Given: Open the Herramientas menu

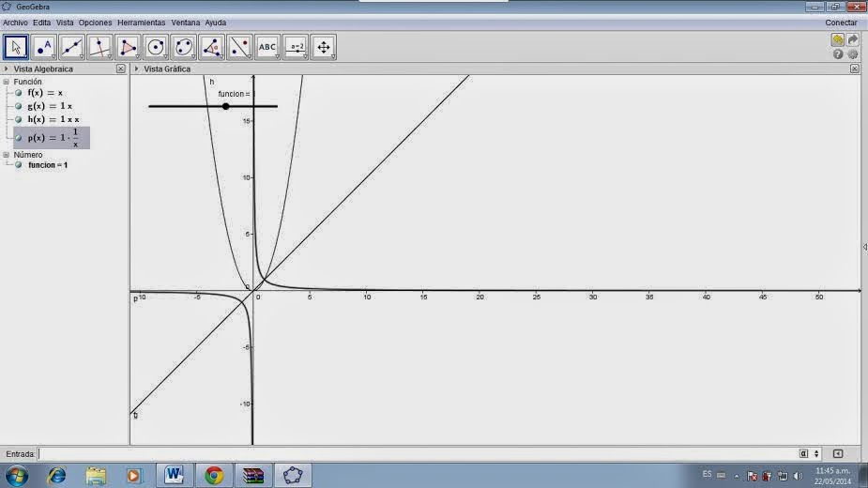Looking at the screenshot, I should [141, 23].
